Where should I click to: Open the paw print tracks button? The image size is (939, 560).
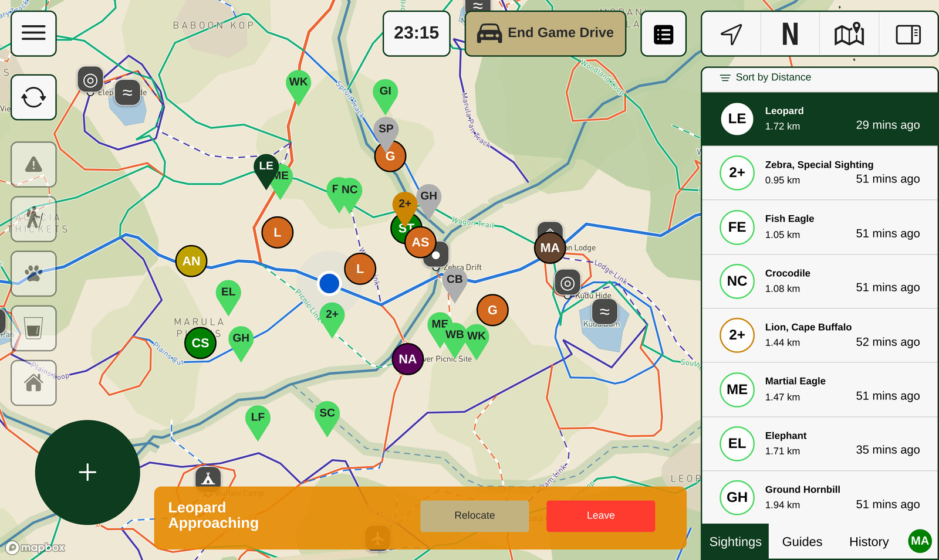(33, 273)
